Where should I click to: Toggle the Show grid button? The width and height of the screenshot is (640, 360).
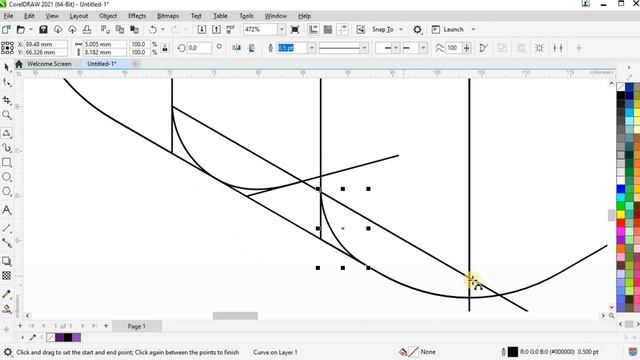(x=328, y=29)
